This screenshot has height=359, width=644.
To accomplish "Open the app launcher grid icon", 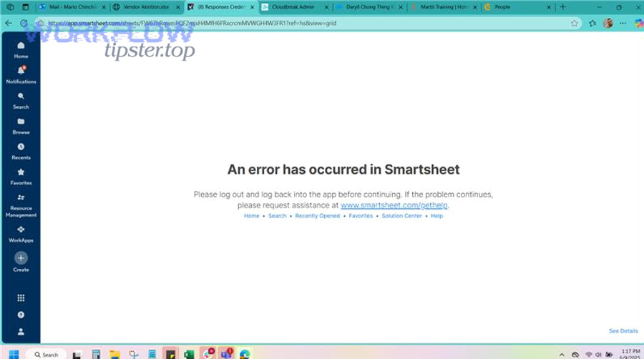I will [x=21, y=298].
